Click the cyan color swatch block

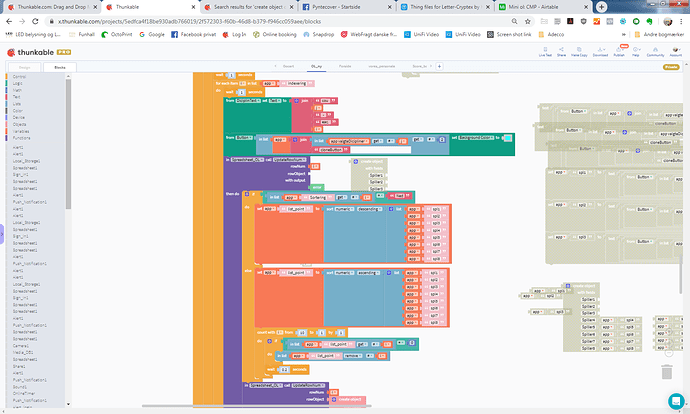(x=507, y=138)
